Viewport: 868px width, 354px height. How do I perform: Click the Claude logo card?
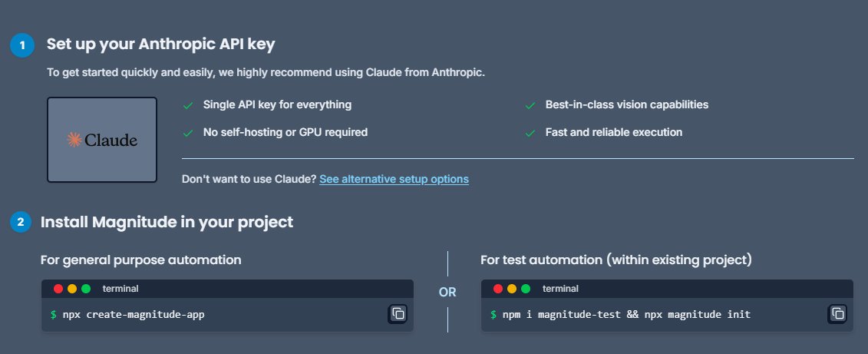102,140
